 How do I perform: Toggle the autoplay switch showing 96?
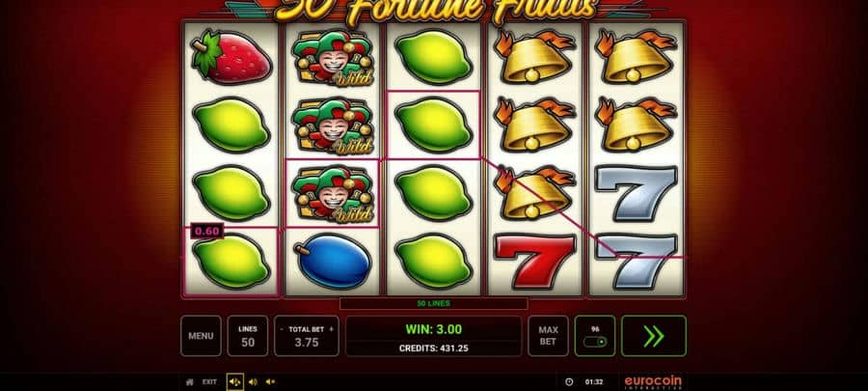click(595, 336)
